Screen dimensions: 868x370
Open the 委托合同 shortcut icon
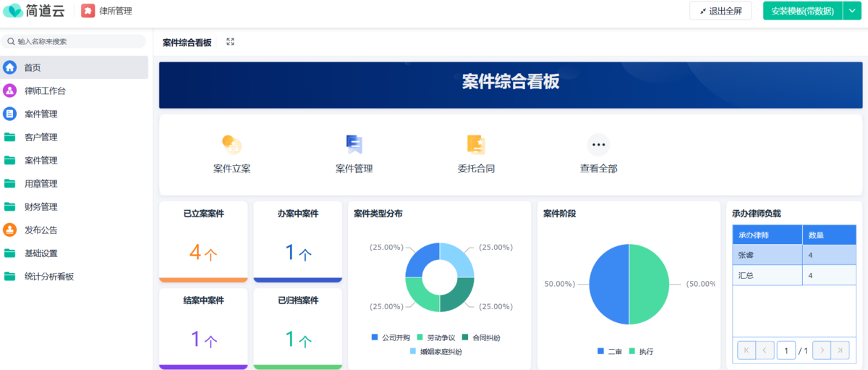(x=476, y=145)
